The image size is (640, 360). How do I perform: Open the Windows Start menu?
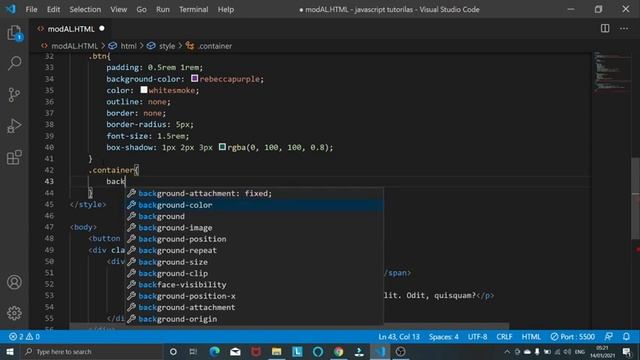coord(10,352)
